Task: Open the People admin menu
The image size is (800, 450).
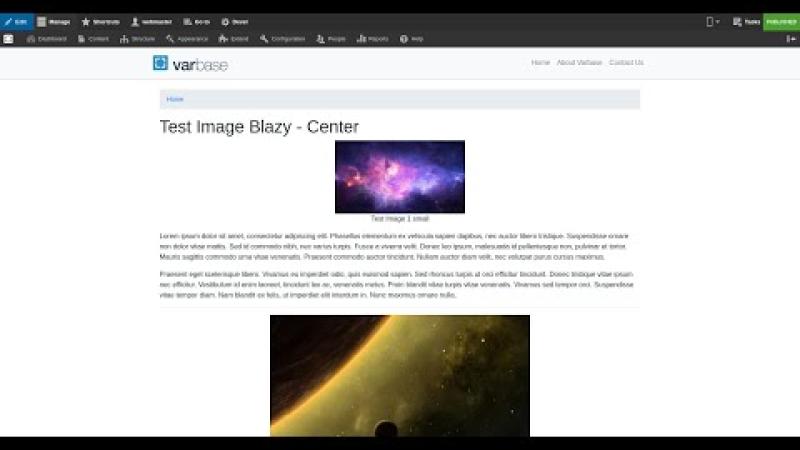Action: point(331,39)
